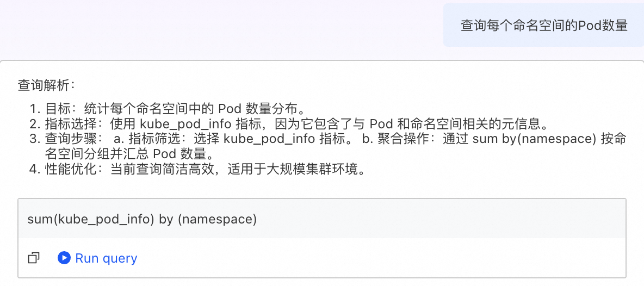Click the blue play icon beside Run query
644x286 pixels.
[64, 258]
